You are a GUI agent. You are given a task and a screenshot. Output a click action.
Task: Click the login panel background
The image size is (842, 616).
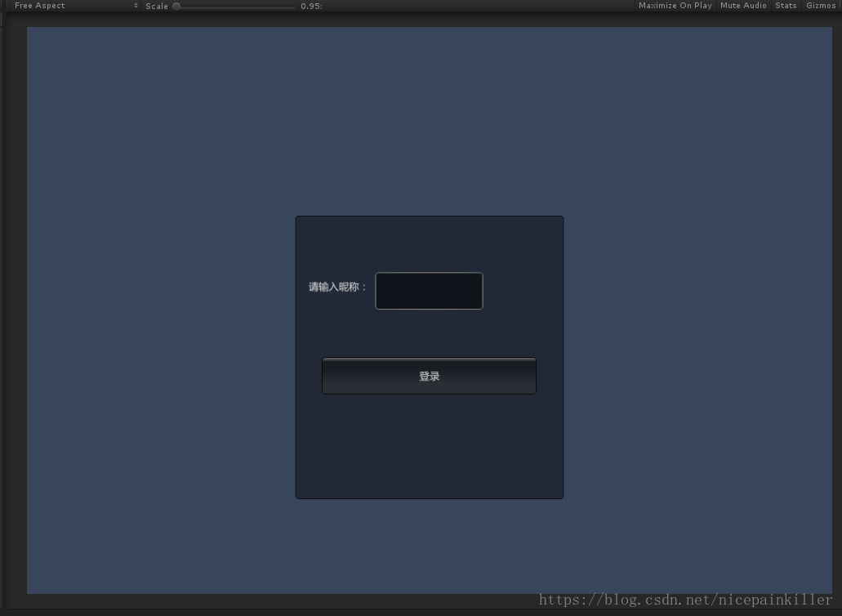coord(429,449)
